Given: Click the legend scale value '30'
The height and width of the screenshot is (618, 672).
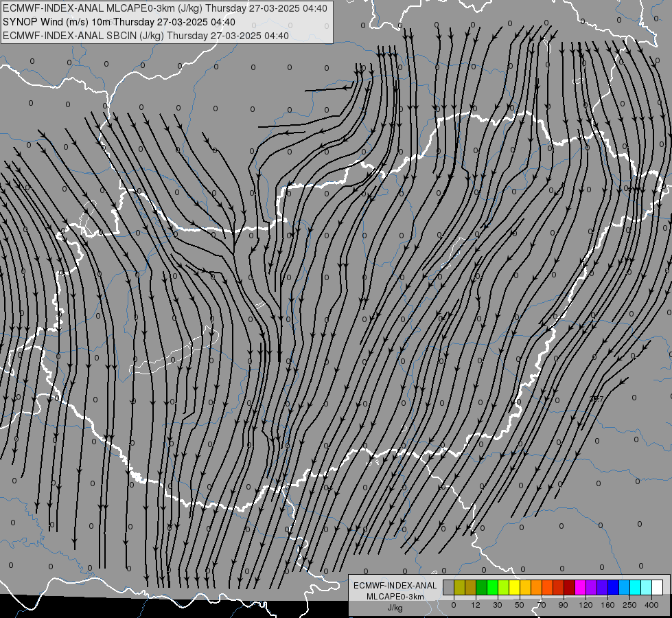Looking at the screenshot, I should (x=498, y=605).
